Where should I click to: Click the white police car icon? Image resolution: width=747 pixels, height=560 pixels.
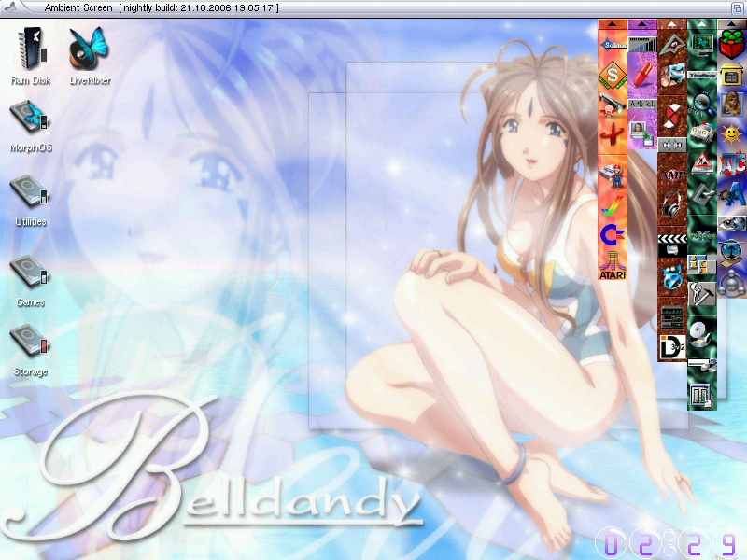click(x=702, y=133)
